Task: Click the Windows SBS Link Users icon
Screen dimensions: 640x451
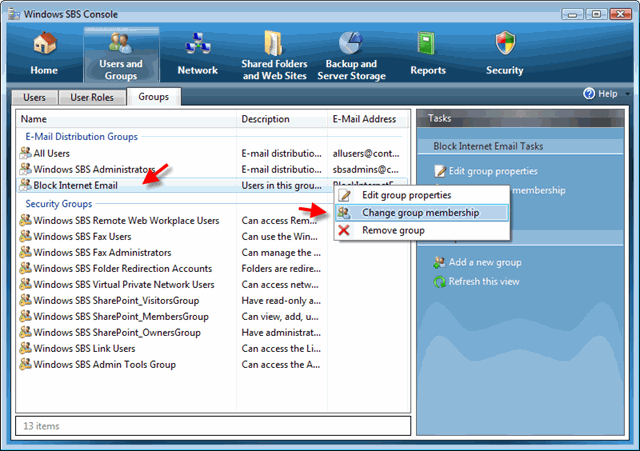Action: pos(25,348)
